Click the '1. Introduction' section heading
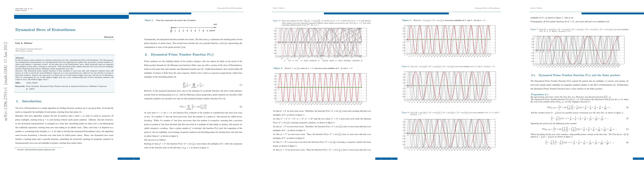This screenshot has width=644, height=170. tap(29, 101)
